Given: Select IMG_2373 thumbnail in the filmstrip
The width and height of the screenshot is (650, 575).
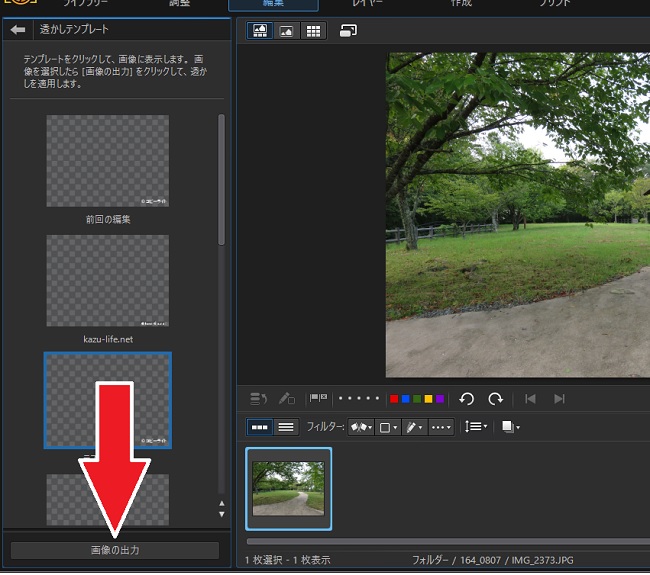Looking at the screenshot, I should click(289, 489).
